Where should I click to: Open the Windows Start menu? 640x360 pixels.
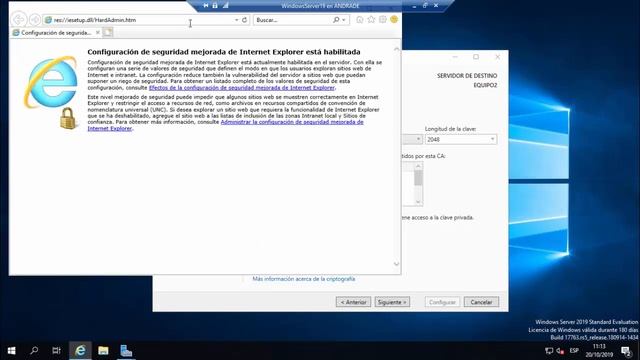point(11,351)
